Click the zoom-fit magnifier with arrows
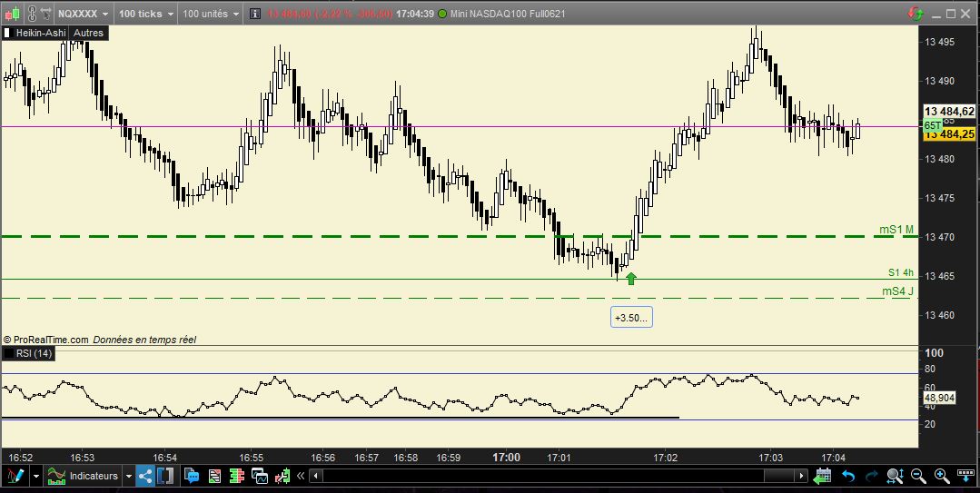Image resolution: width=980 pixels, height=493 pixels. coord(895,476)
